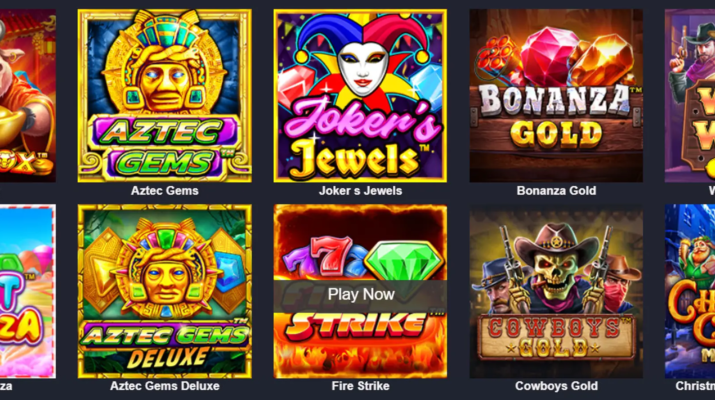Click the Aztec Gems Deluxe caption
This screenshot has width=715, height=400.
point(165,386)
